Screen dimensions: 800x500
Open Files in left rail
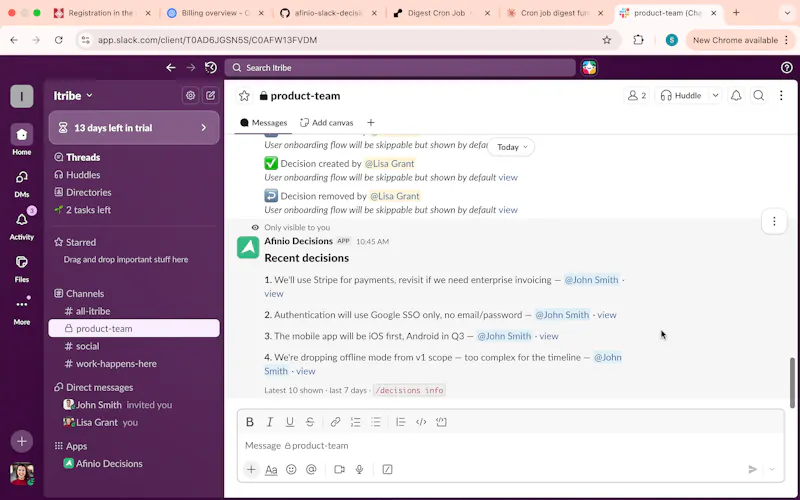coord(21,268)
